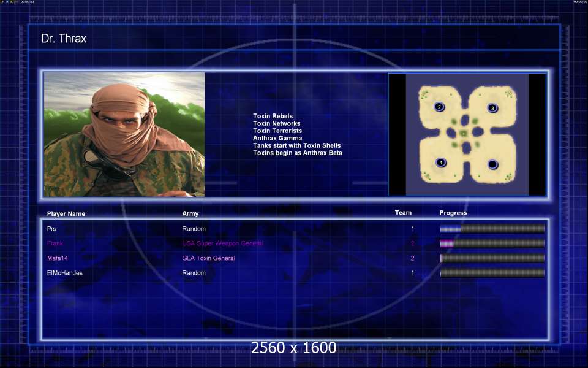Click team number in Prs row
This screenshot has width=588, height=368.
pyautogui.click(x=412, y=229)
